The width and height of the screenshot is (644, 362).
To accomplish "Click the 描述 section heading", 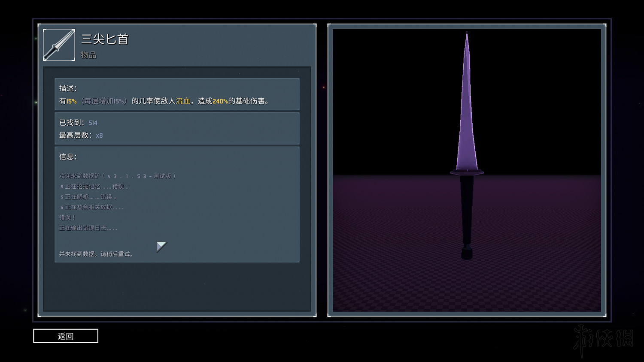I will coord(68,88).
